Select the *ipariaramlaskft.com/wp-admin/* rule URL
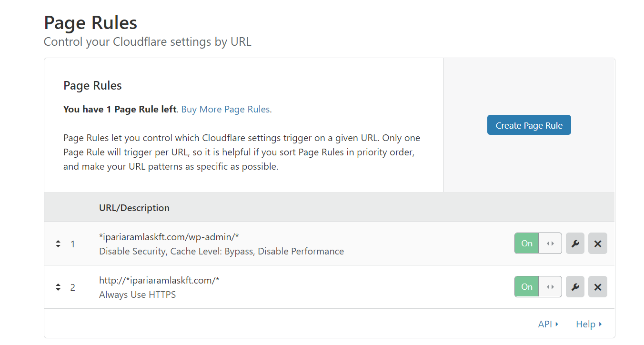 pyautogui.click(x=169, y=237)
